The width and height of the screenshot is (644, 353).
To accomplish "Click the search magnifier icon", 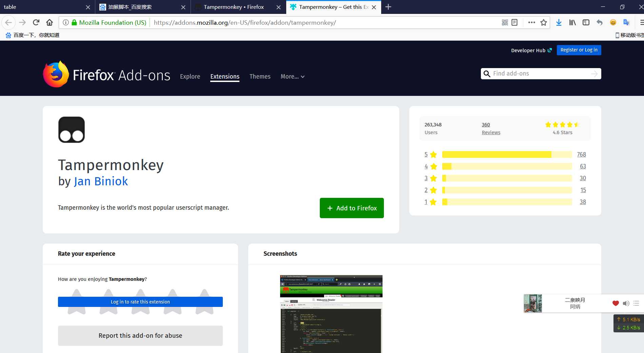I will (x=487, y=74).
